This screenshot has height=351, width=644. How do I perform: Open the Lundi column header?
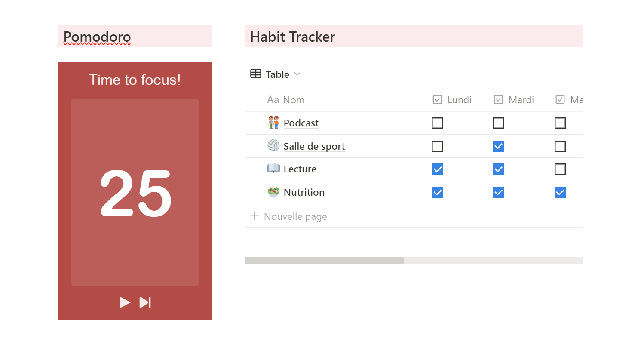(456, 100)
